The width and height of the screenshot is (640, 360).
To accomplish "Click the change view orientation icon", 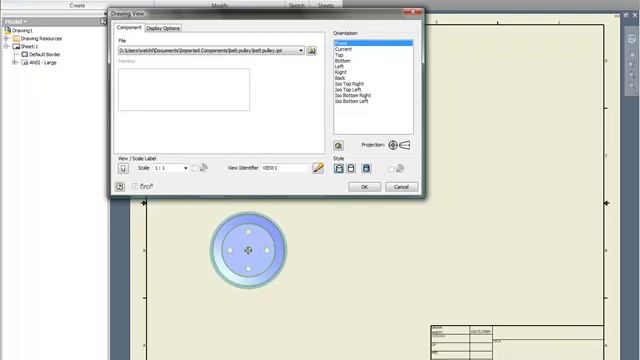I will [x=338, y=145].
